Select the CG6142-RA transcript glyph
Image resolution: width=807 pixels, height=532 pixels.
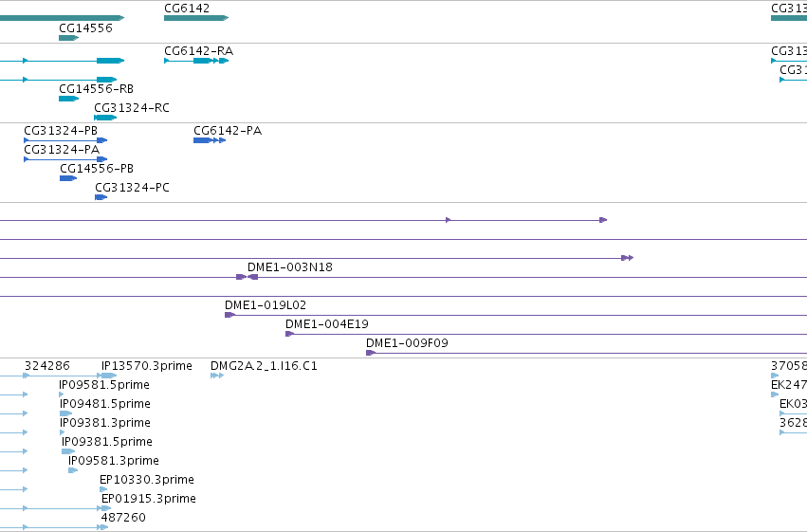click(x=196, y=61)
